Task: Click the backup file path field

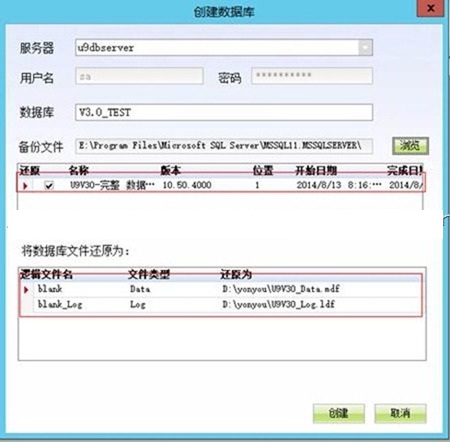Action: [x=224, y=146]
